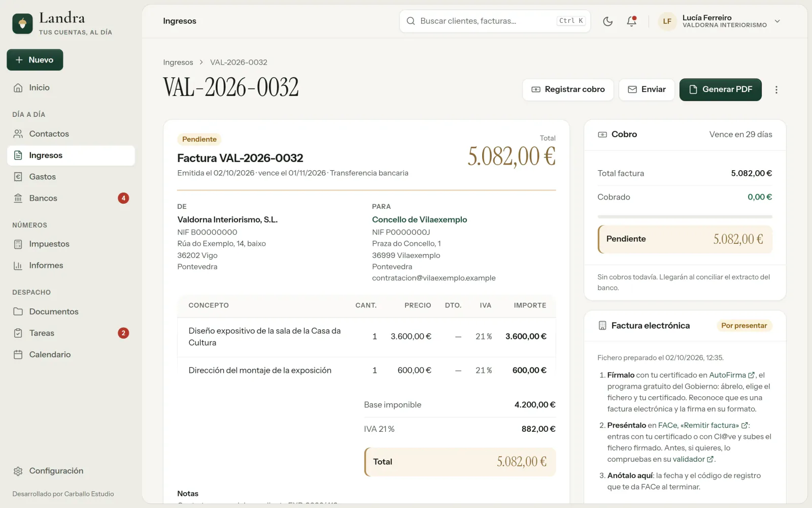Click the Cobro card icon

click(602, 135)
